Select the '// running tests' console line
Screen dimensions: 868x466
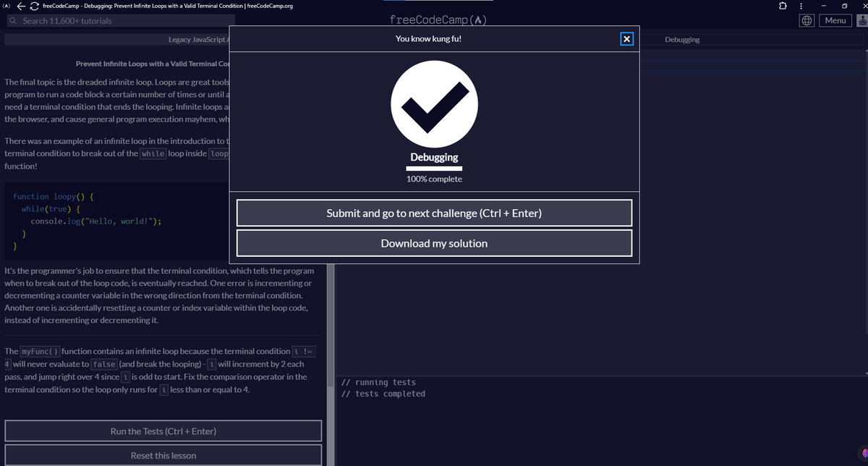point(378,382)
